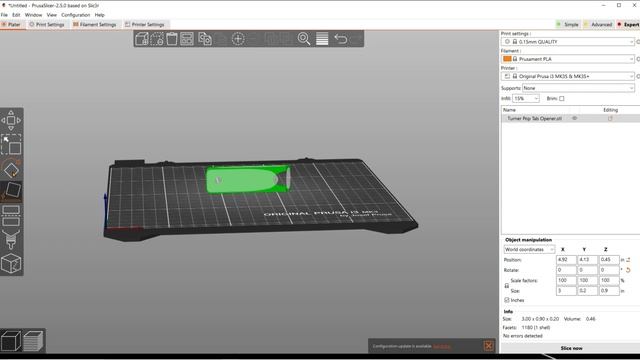640x360 pixels.
Task: Click the Rotate Y field
Action: coord(587,270)
